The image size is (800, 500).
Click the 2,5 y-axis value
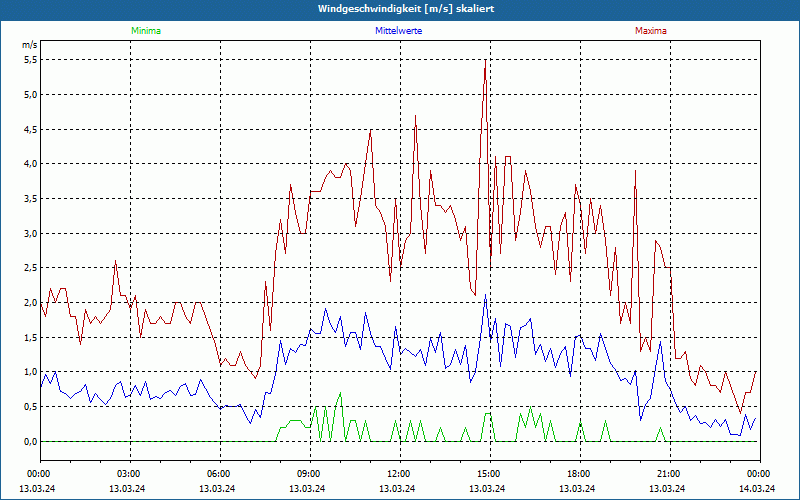coord(31,268)
